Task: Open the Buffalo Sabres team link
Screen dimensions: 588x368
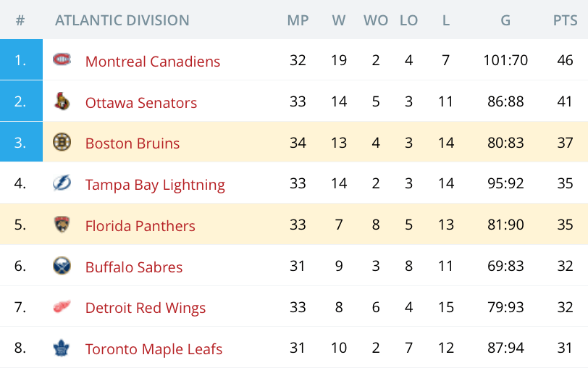Action: [x=134, y=267]
